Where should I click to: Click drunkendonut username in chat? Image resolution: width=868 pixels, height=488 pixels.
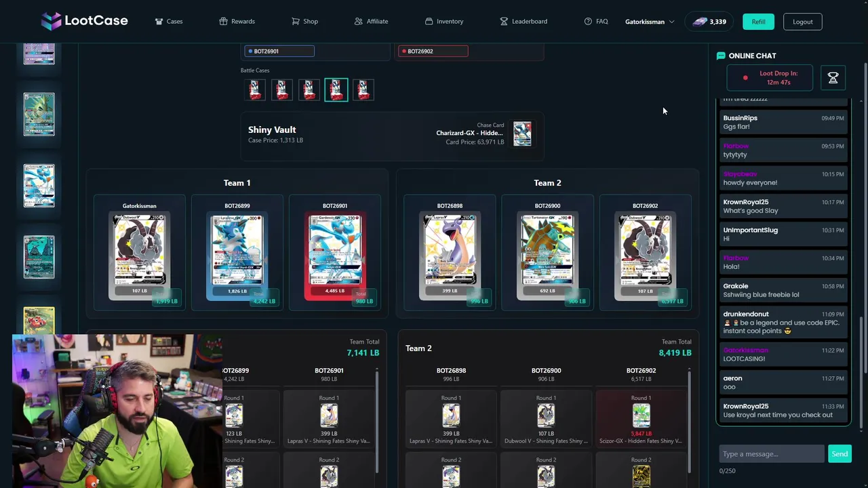(746, 314)
